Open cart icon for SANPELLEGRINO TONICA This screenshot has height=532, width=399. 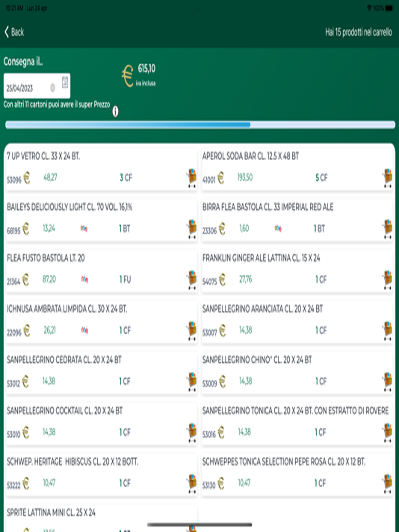coord(388,433)
